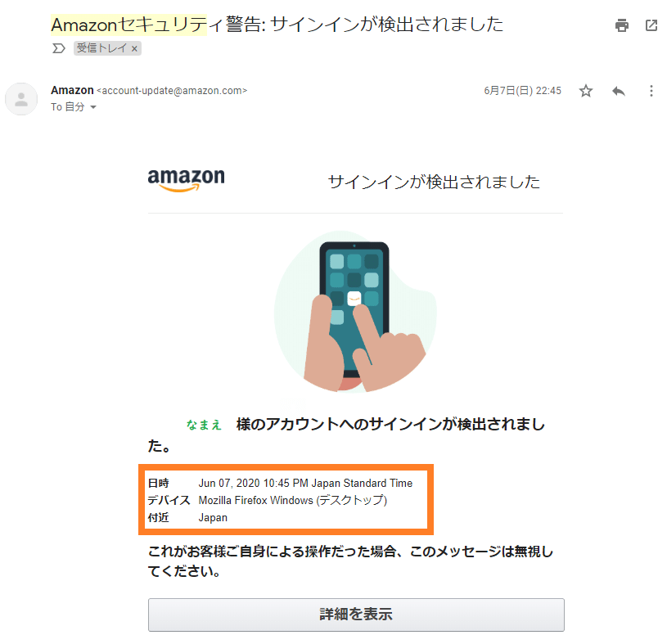Open email in new window icon
The height and width of the screenshot is (644, 667).
651,25
